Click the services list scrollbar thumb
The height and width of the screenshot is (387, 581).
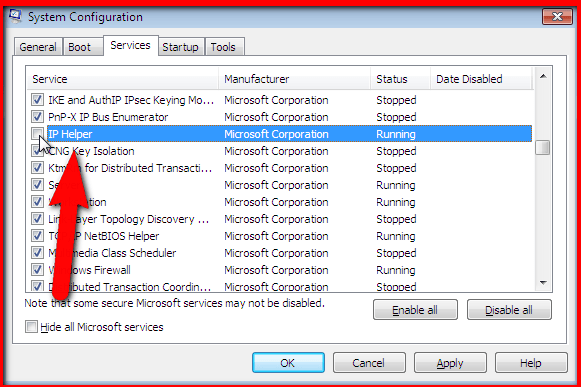click(543, 148)
